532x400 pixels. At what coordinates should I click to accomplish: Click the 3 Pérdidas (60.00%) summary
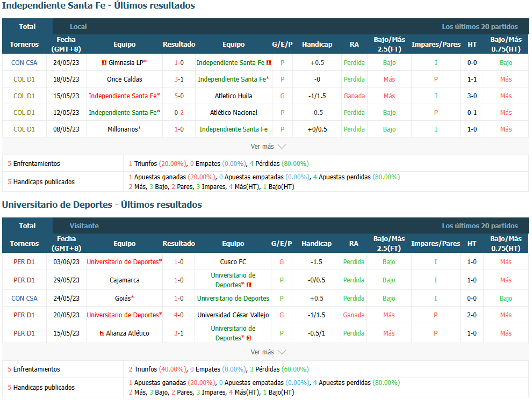[279, 369]
